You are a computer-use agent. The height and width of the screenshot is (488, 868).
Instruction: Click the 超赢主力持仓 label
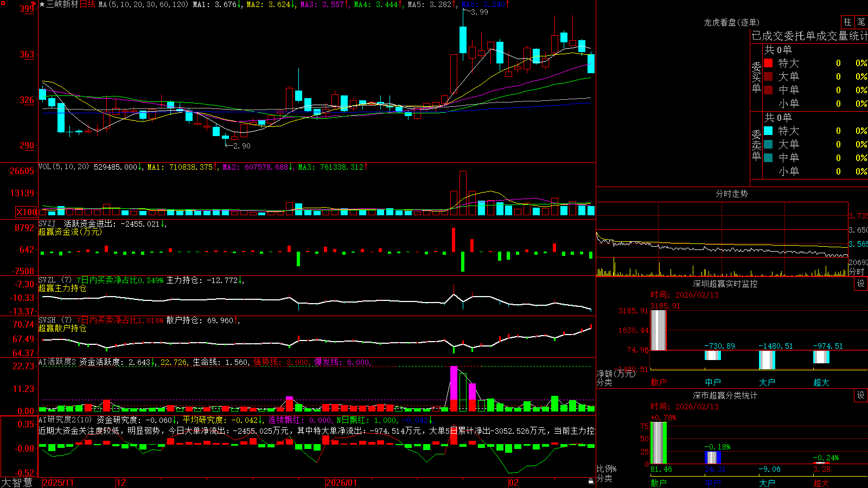point(62,288)
